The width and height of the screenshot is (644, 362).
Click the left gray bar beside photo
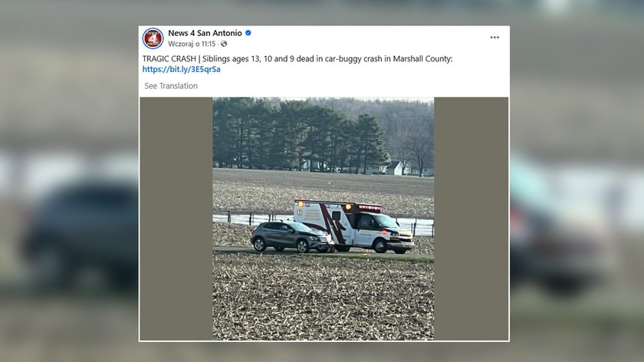pyautogui.click(x=176, y=219)
